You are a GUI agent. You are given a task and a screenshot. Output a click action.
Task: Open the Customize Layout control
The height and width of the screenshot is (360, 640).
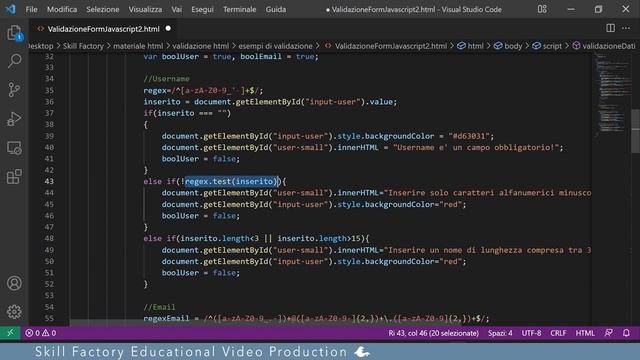click(x=542, y=9)
